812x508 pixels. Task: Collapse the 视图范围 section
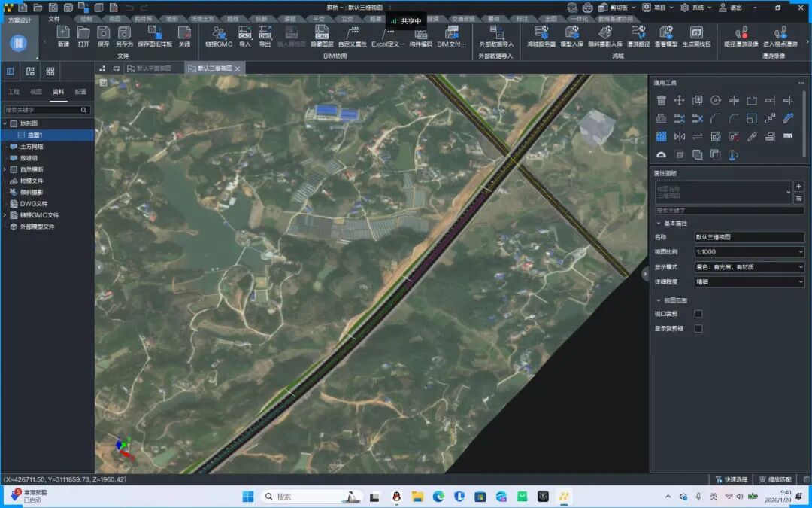pos(659,300)
